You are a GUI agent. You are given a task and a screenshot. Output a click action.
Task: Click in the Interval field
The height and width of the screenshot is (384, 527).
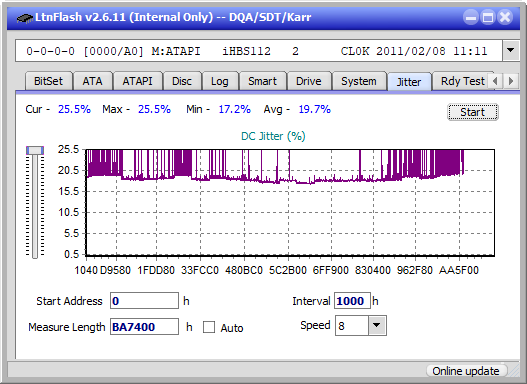[352, 301]
